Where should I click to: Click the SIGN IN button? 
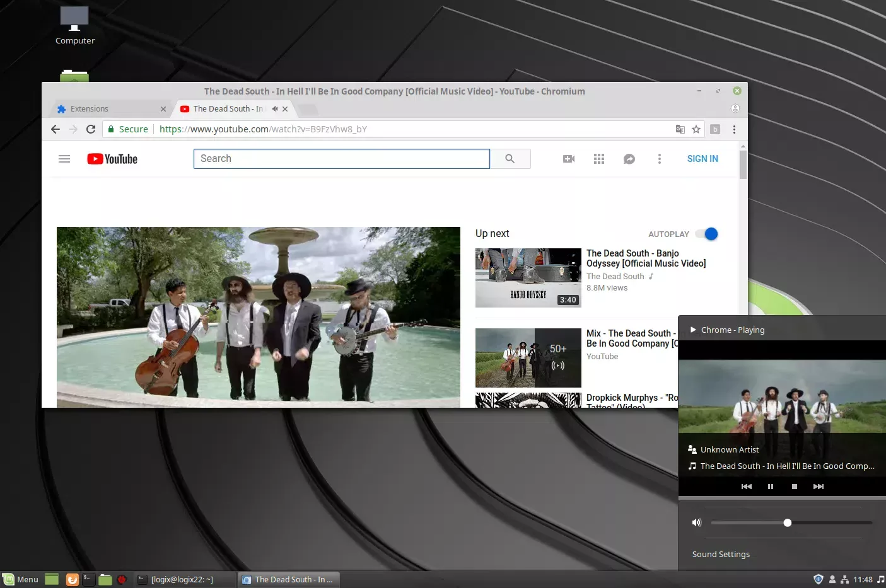[702, 158]
